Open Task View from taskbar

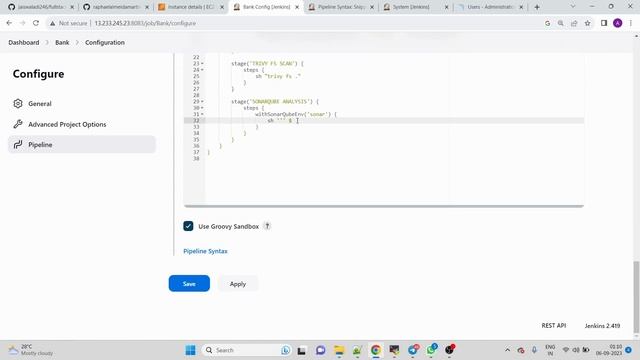(x=302, y=350)
